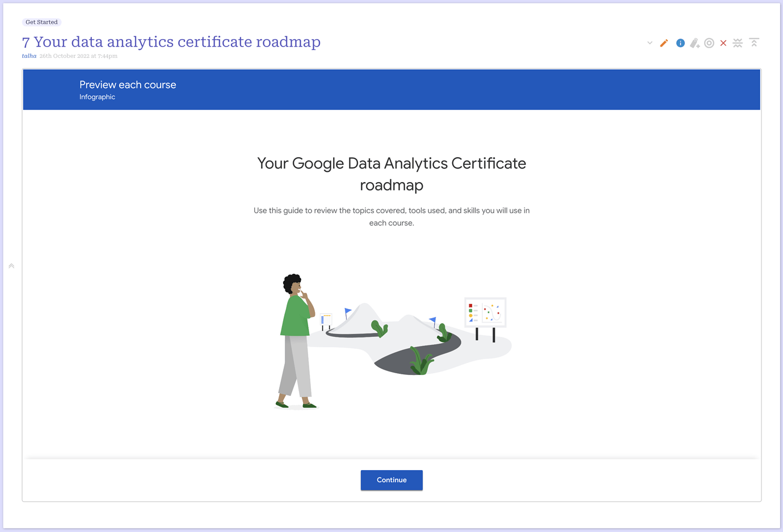This screenshot has height=532, width=783.
Task: Click the '26th October 2022 at 7:44pm' timestamp
Action: (78, 56)
